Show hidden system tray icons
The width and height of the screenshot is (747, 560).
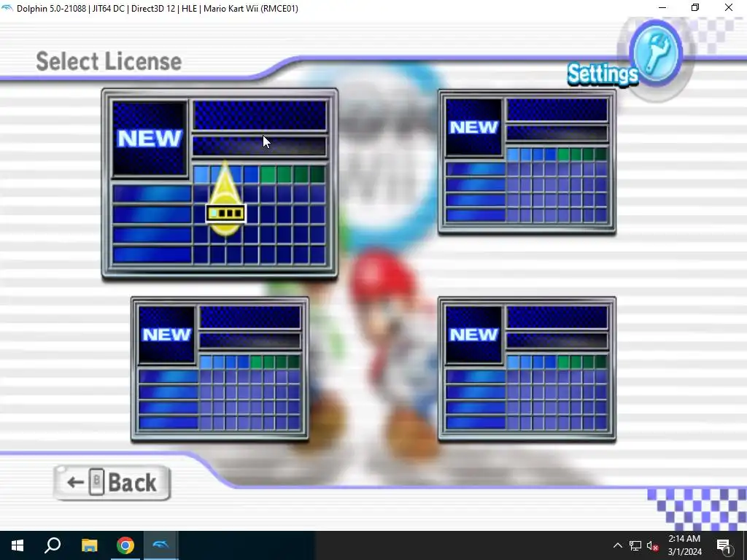pos(617,545)
